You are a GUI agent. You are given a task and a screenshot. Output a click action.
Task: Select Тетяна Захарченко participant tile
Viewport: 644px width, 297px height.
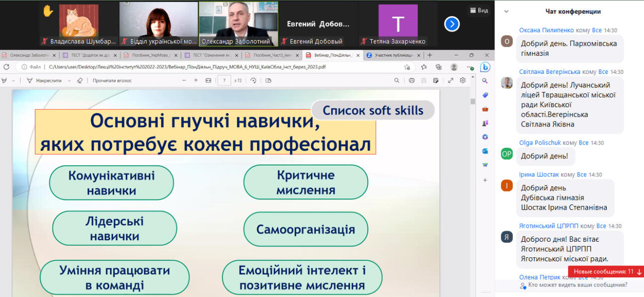coord(397,24)
